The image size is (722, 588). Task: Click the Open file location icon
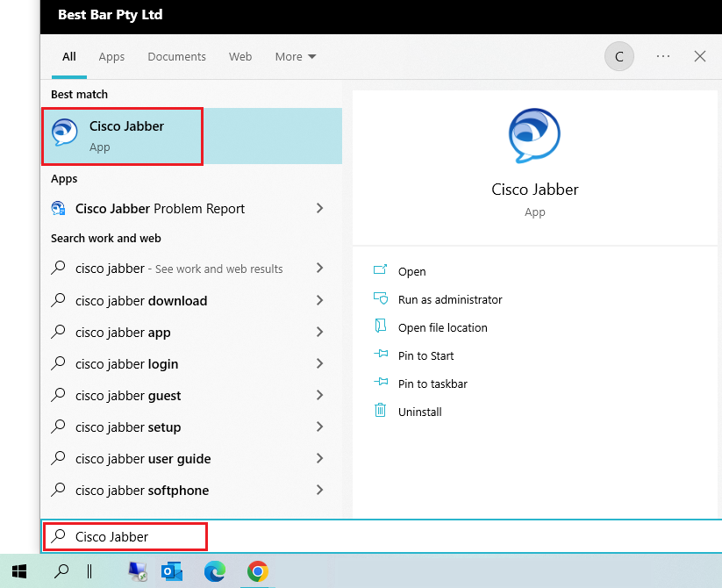pyautogui.click(x=381, y=326)
